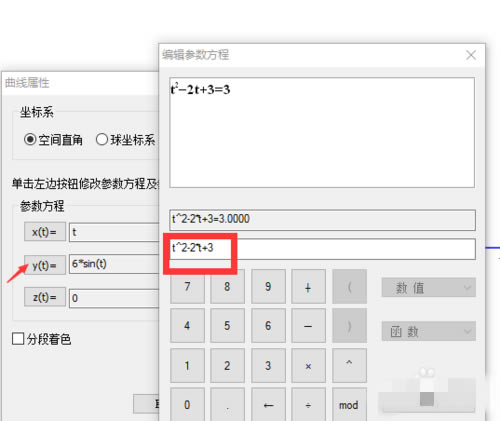500x421 pixels.
Task: Click the 9 key on the keypad
Action: [268, 286]
